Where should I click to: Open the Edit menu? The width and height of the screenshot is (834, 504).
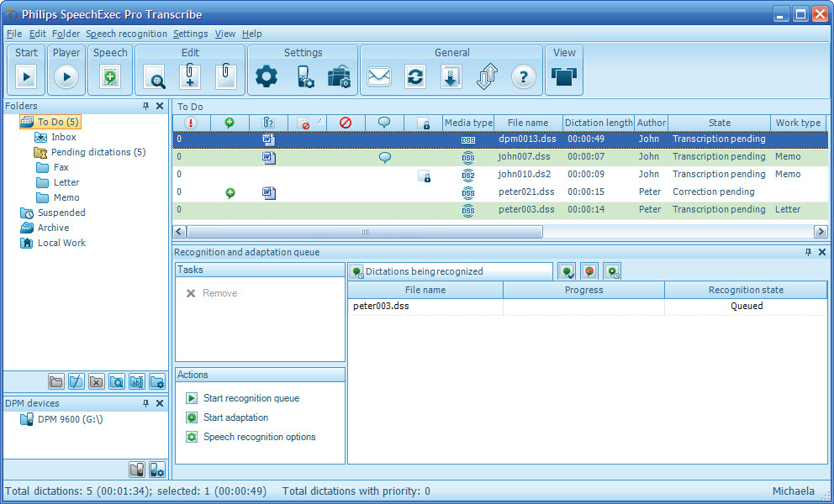click(37, 34)
